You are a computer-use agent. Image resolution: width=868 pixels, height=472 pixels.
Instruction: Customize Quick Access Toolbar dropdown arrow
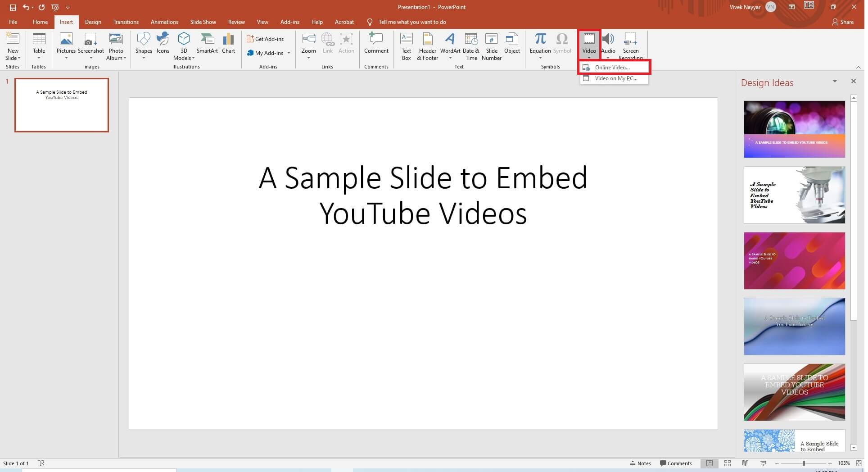(68, 7)
